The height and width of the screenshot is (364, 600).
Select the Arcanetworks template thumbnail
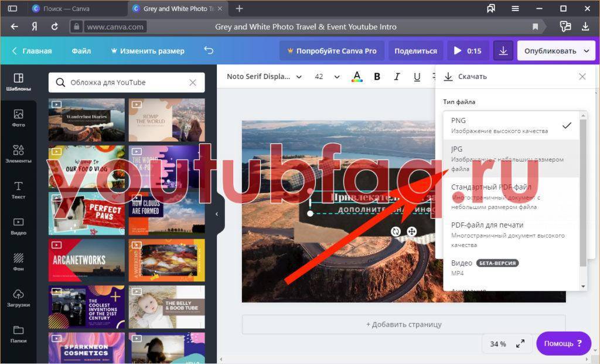click(x=87, y=260)
